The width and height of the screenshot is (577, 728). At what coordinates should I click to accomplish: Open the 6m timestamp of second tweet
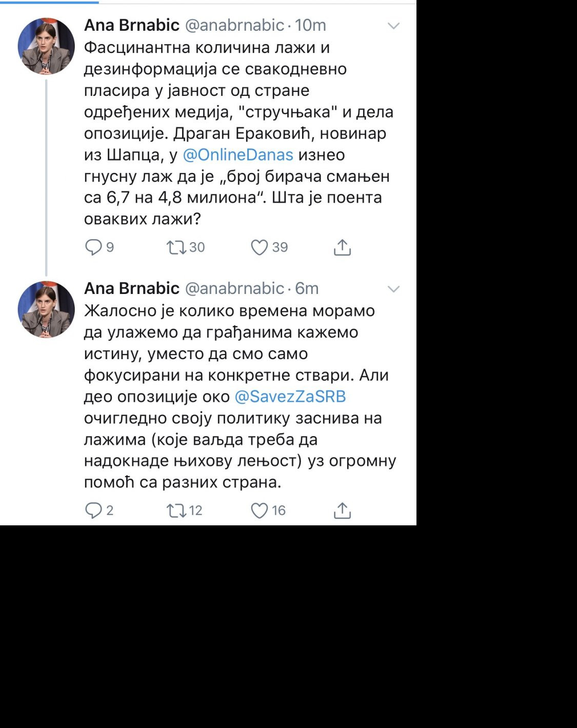click(307, 288)
